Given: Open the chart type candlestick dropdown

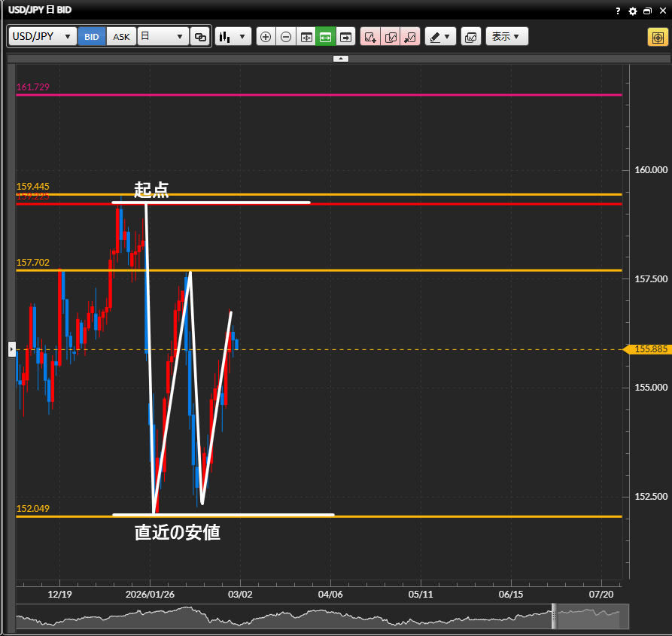Looking at the screenshot, I should pos(233,36).
